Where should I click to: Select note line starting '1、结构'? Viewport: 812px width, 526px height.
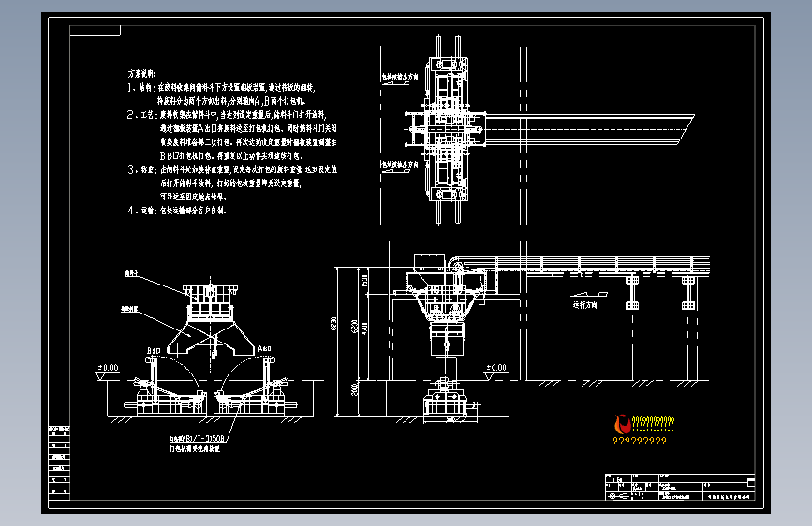(x=221, y=87)
